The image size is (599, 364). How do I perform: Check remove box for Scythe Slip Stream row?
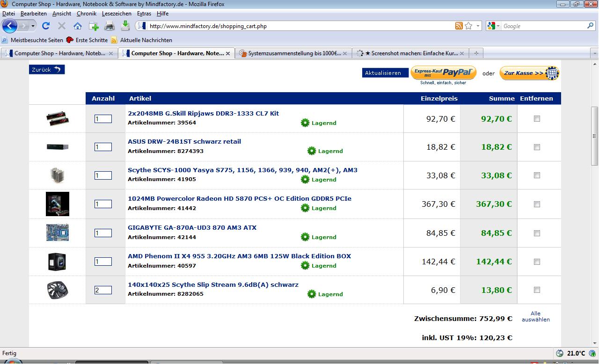537,290
